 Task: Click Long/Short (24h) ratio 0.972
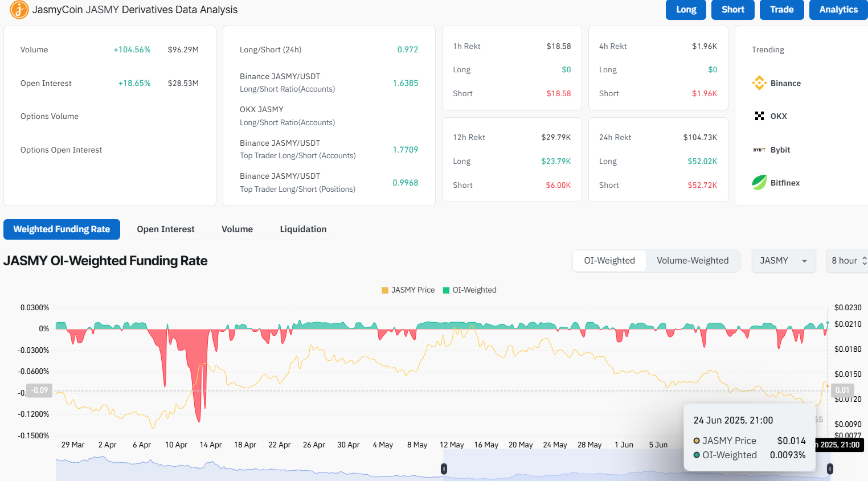408,50
